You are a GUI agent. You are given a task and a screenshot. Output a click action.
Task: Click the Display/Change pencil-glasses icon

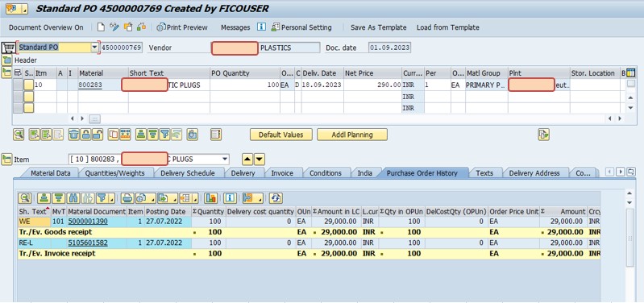point(114,27)
